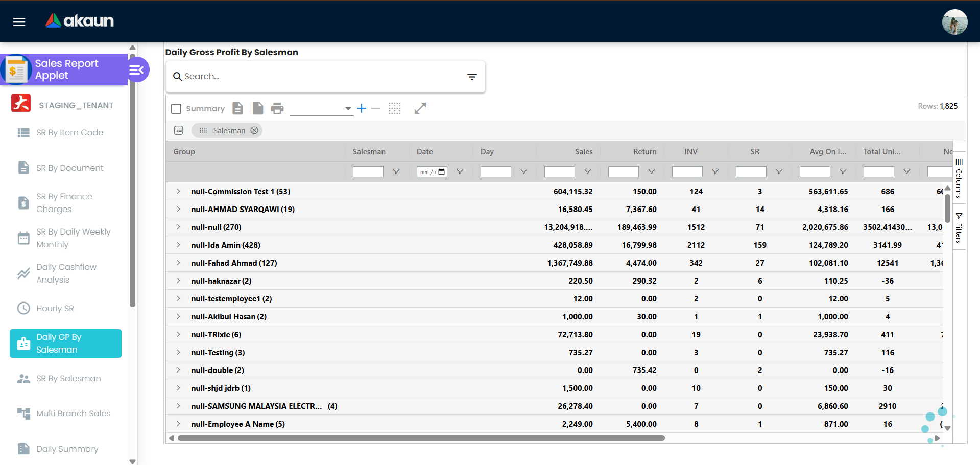Expand the table to fullscreen via diagonal arrow icon
This screenshot has width=980, height=465.
[x=420, y=108]
